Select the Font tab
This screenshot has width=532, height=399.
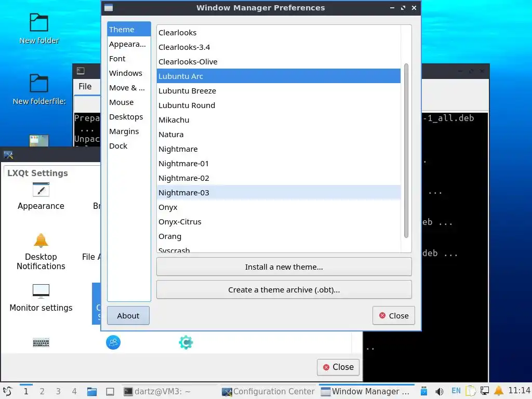click(x=129, y=59)
